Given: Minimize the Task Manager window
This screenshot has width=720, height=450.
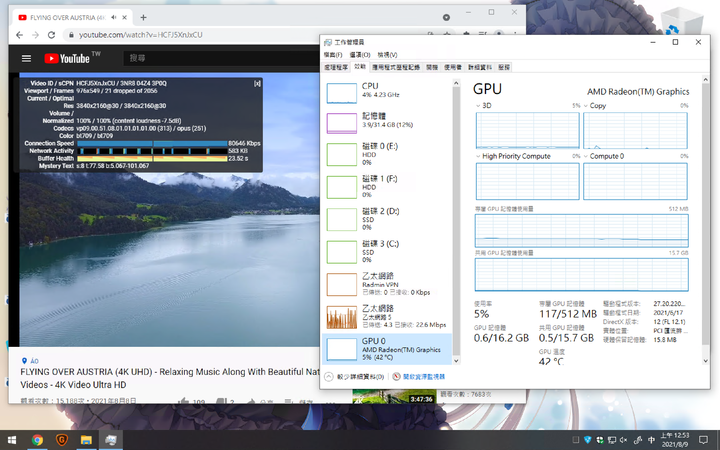Looking at the screenshot, I should [653, 42].
